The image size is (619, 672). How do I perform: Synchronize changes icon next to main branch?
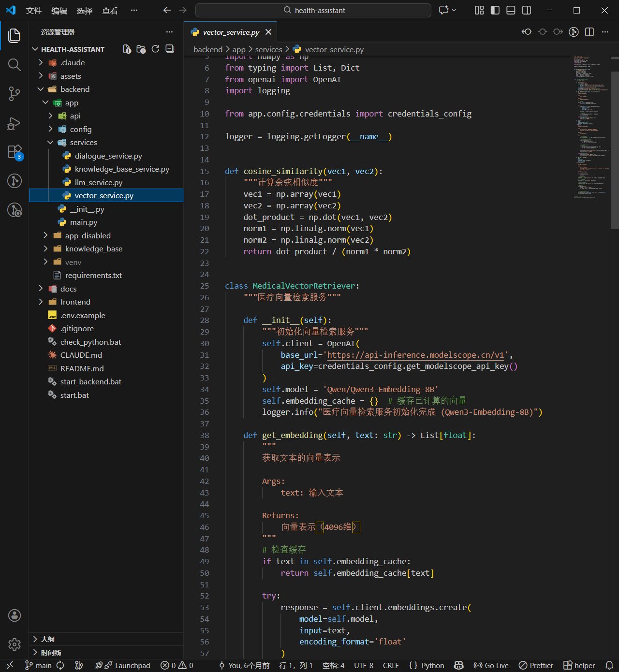[60, 665]
